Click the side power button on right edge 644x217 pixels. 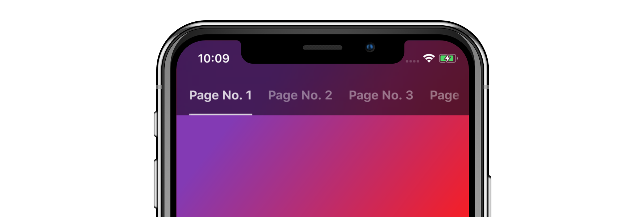489,196
